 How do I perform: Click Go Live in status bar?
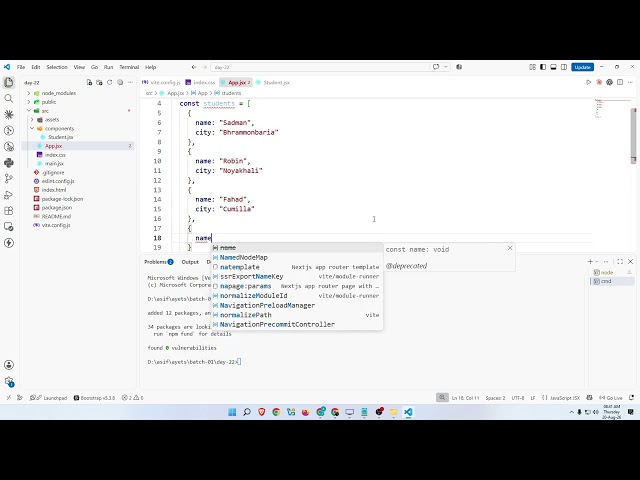pyautogui.click(x=611, y=398)
